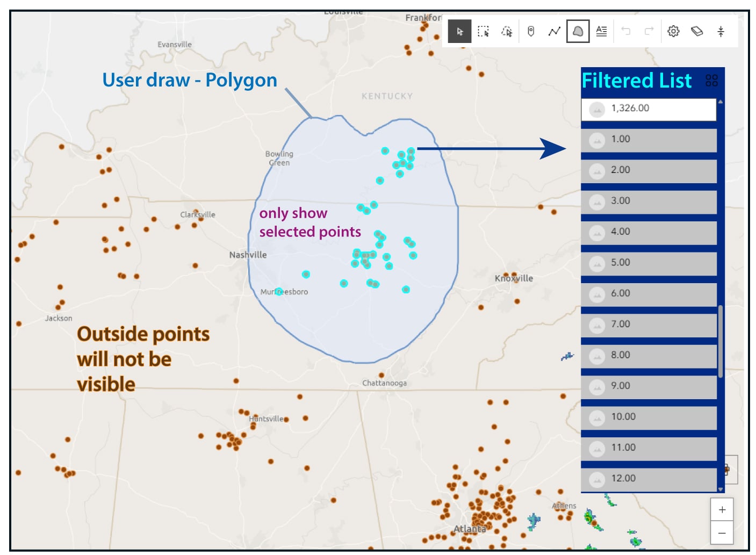Click the 3.00 row image placeholder

(x=597, y=203)
